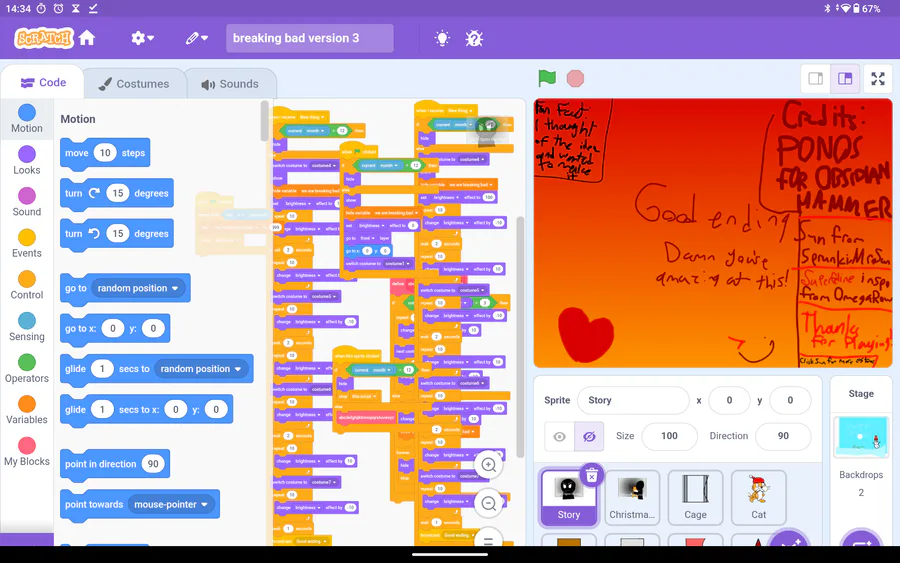Screen dimensions: 900x563
Task: Switch to large stage layout
Action: tap(845, 79)
